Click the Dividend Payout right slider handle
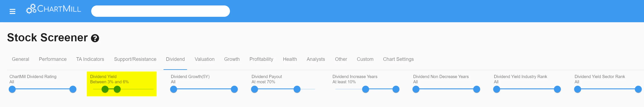This screenshot has width=644, height=107. [x=297, y=89]
